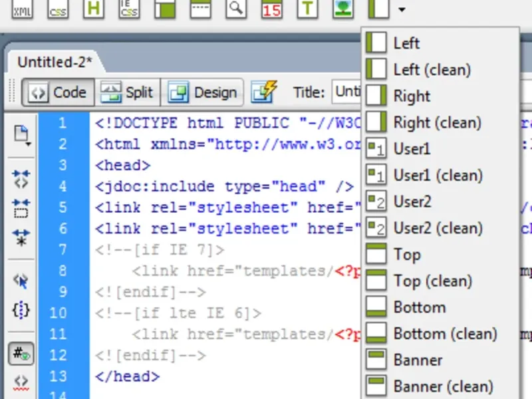Switch to Design view
532x399 pixels.
point(202,92)
